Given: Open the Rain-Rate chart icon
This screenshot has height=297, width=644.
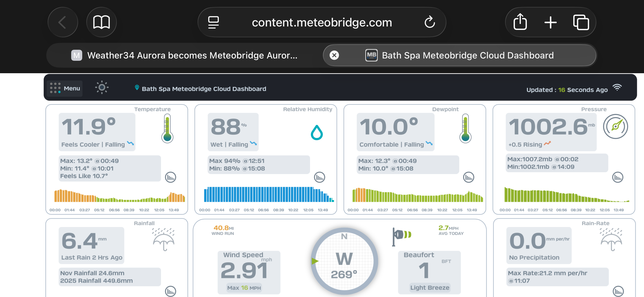Looking at the screenshot, I should [618, 291].
